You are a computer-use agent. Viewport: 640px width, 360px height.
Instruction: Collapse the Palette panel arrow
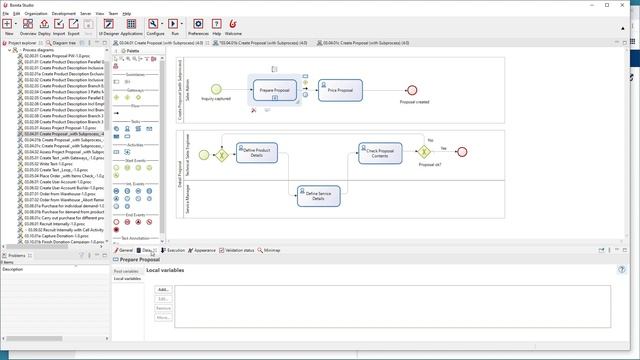tap(116, 51)
